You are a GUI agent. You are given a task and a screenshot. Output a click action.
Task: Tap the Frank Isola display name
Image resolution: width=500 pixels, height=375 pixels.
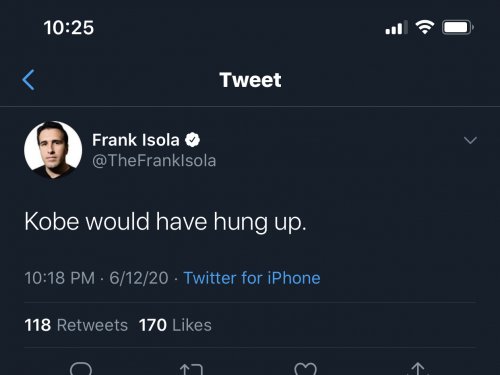[136, 140]
